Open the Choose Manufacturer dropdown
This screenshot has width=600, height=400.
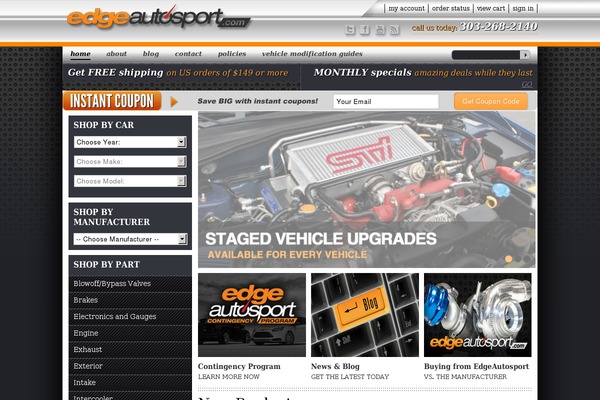130,239
